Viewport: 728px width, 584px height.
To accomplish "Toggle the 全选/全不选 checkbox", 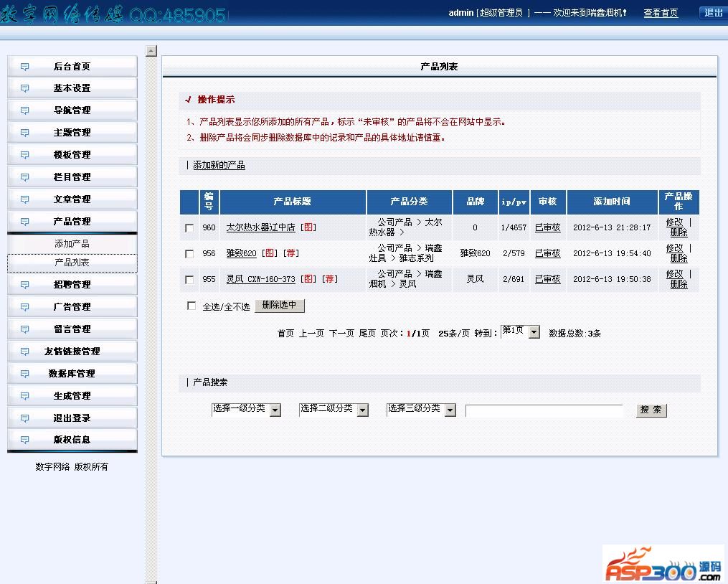I will point(192,306).
